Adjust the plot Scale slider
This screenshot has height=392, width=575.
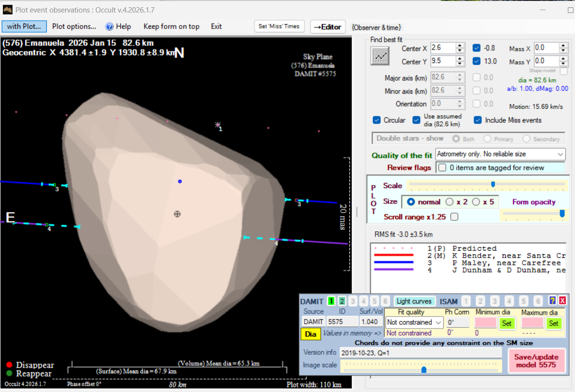[493, 184]
